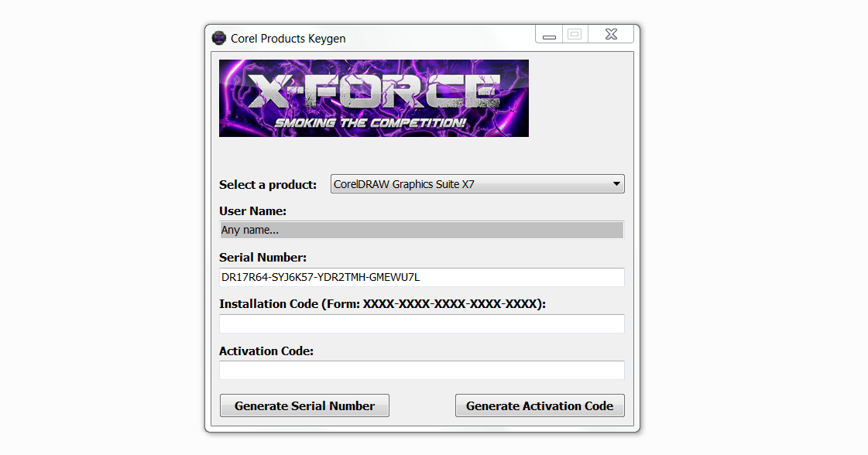Minimize the keygen window

pos(549,34)
